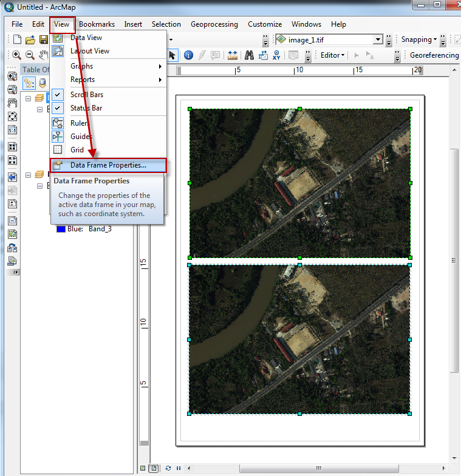461x476 pixels.
Task: Click the Toggle Draft Mode icon
Action: [x=12, y=221]
